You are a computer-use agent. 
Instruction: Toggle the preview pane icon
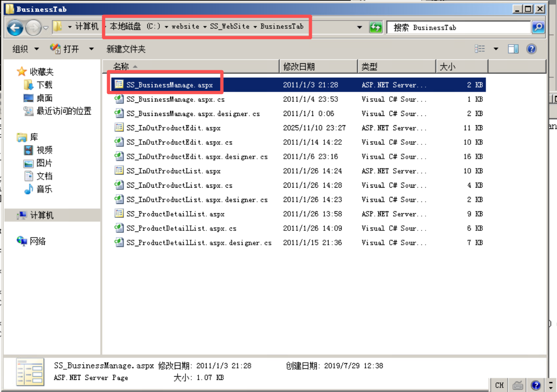513,49
